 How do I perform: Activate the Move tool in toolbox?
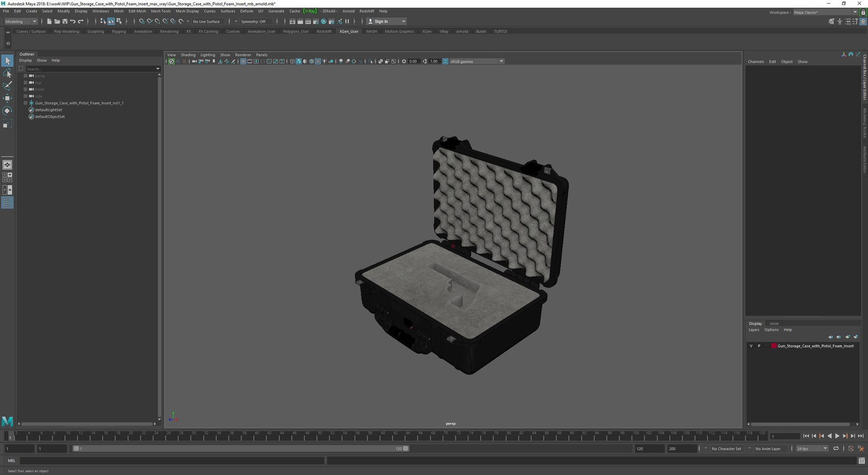(x=7, y=98)
